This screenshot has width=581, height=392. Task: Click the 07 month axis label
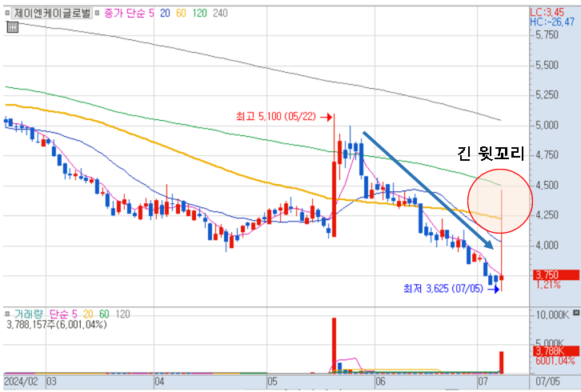[x=483, y=382]
